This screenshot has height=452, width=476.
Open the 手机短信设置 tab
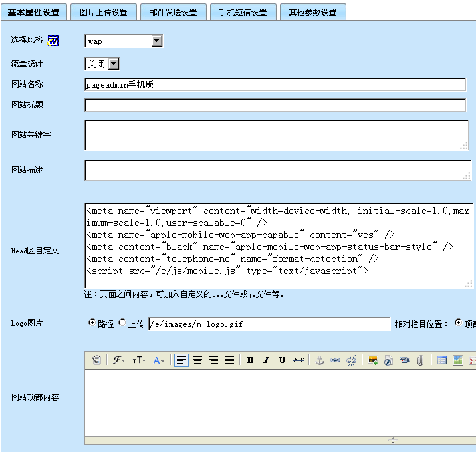[x=243, y=12]
